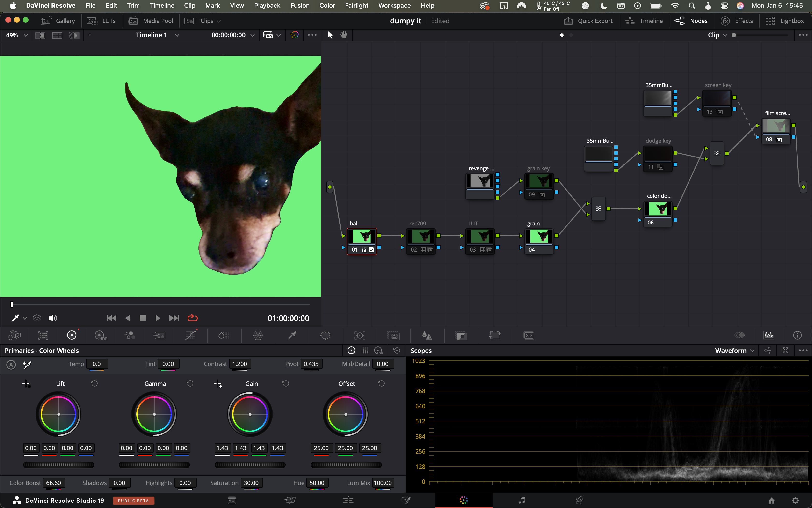Switch to the Deliver page tab
The image size is (812, 508).
(579, 500)
